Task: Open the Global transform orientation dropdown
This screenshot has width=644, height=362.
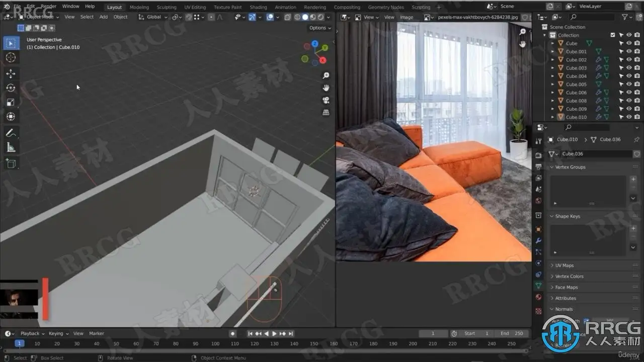Action: tap(153, 17)
